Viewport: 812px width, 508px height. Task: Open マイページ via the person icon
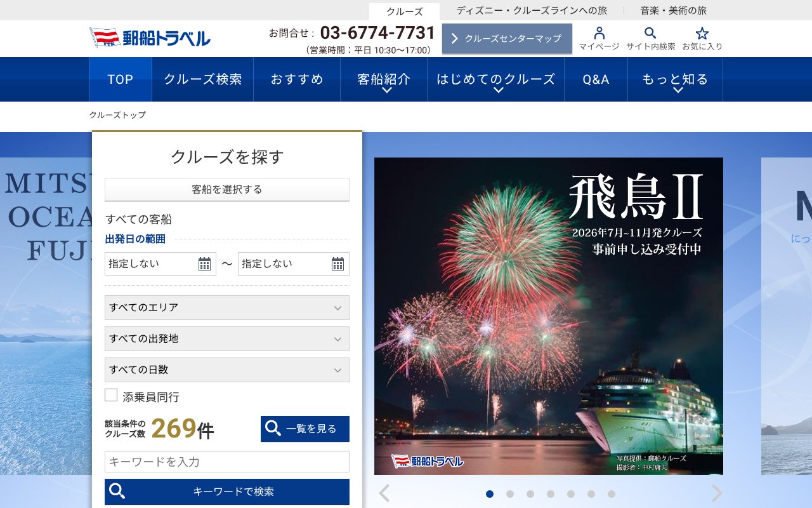point(599,35)
